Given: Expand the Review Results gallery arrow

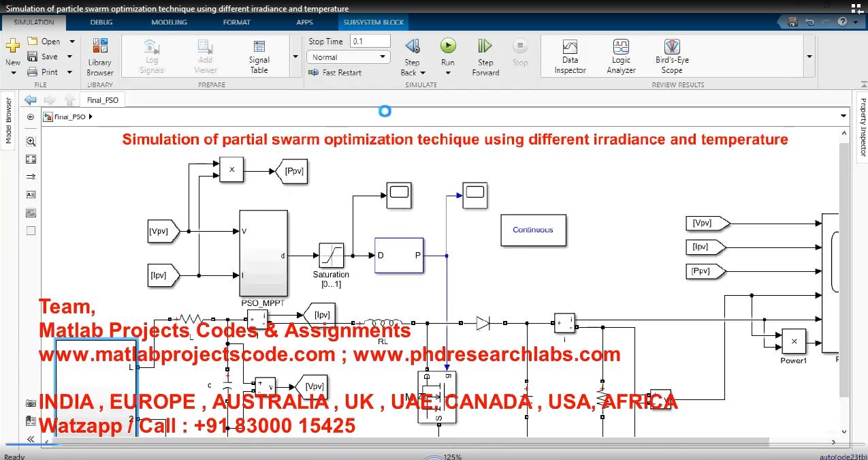Looking at the screenshot, I should pos(809,57).
